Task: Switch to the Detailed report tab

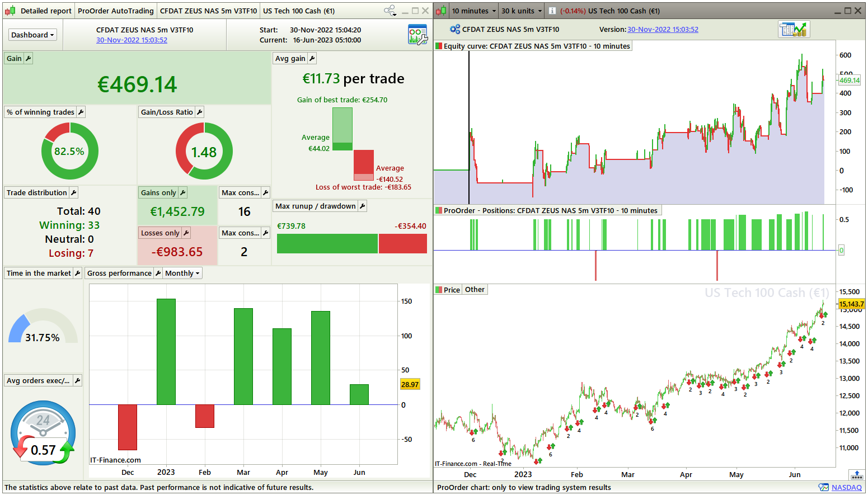Action: click(46, 11)
